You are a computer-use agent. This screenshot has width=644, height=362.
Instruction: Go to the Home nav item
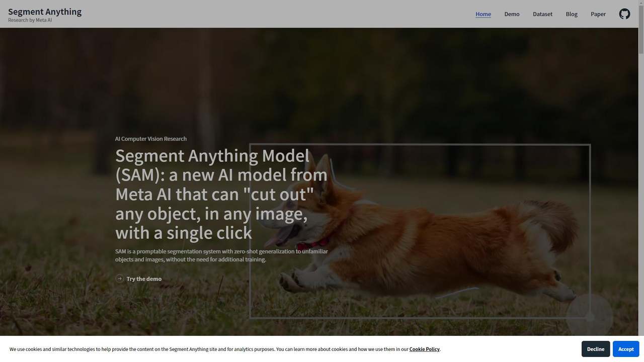pyautogui.click(x=483, y=14)
